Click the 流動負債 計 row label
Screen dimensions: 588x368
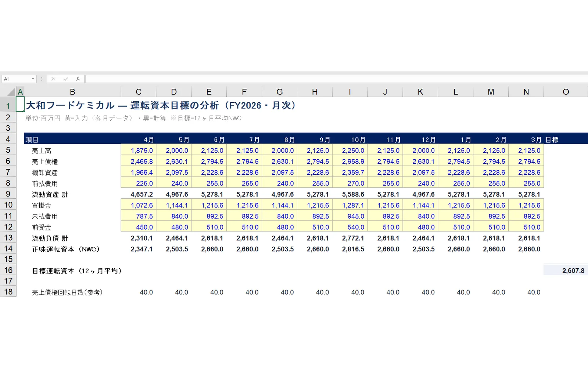click(x=50, y=238)
